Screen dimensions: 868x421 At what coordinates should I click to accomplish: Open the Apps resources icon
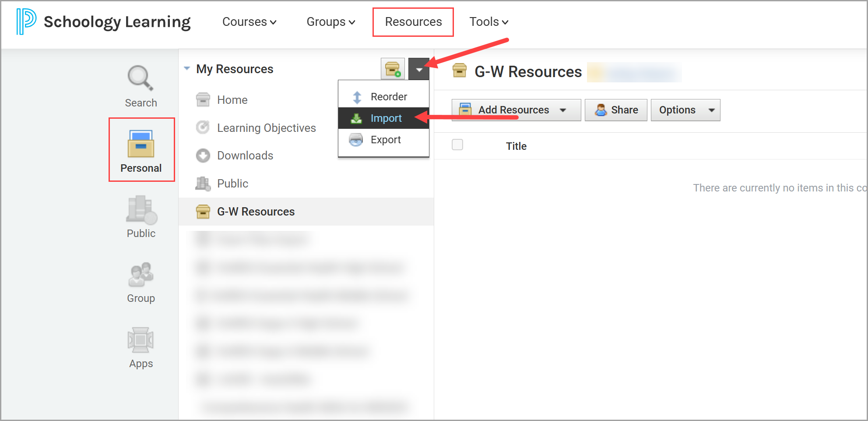(141, 340)
